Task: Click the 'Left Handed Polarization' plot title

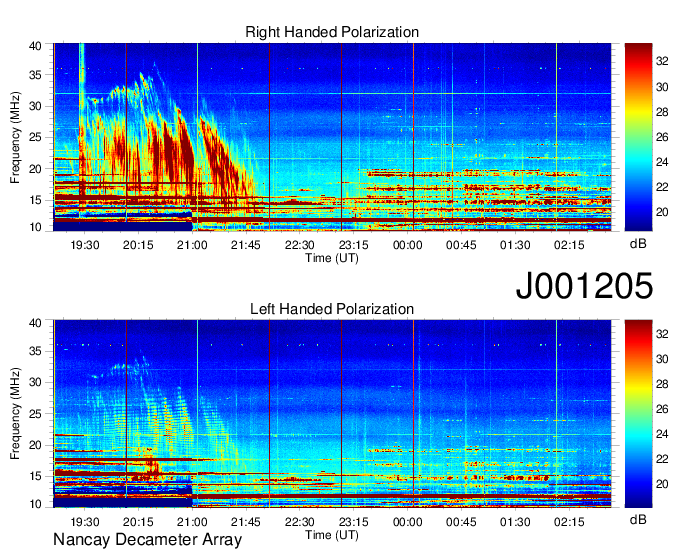Action: click(x=332, y=309)
